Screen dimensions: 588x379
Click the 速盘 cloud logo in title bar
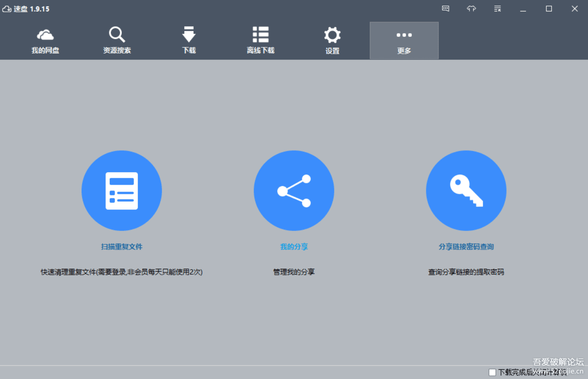click(x=7, y=9)
